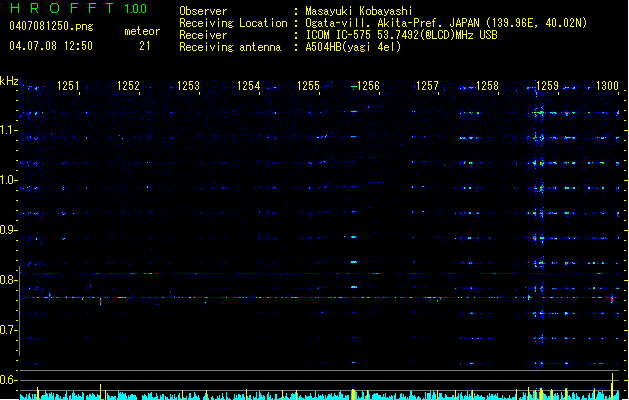This screenshot has height=400, width=629.
Task: Click the 0.6 kHz frequency axis label
Action: (x=8, y=380)
